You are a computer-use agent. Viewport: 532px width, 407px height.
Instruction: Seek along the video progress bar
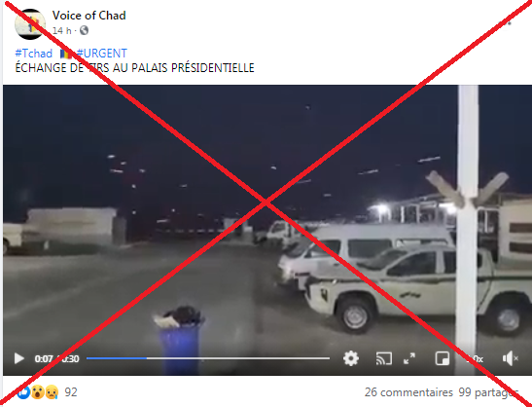[x=208, y=358]
